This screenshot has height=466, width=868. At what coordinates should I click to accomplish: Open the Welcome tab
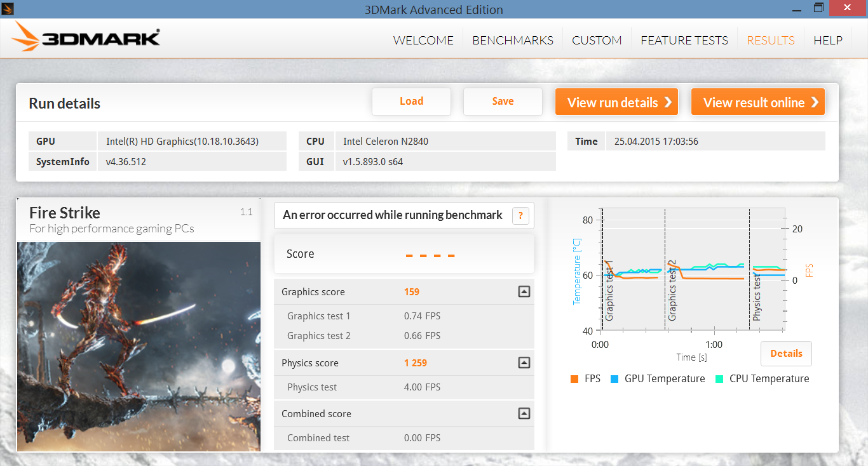click(423, 41)
